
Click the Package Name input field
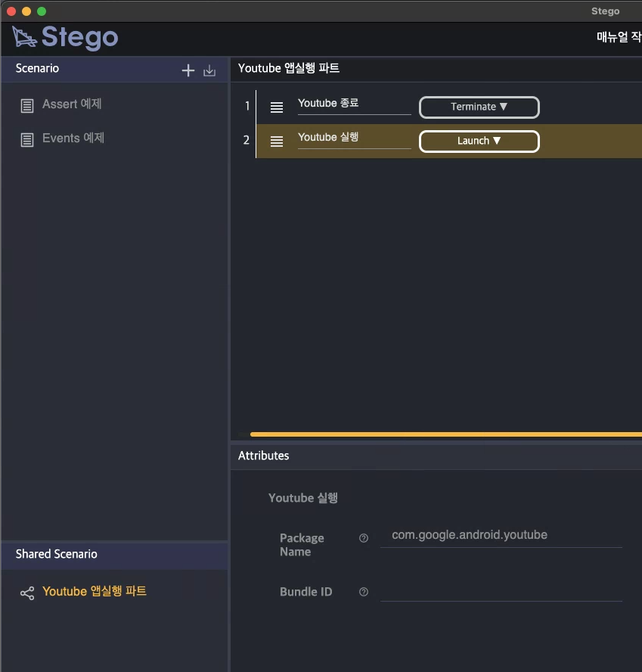(501, 535)
